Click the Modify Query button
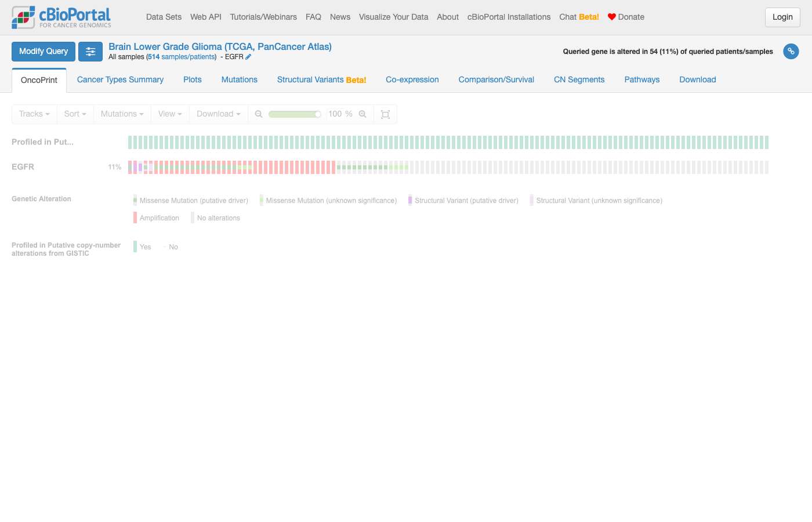The width and height of the screenshot is (812, 522). coord(43,52)
